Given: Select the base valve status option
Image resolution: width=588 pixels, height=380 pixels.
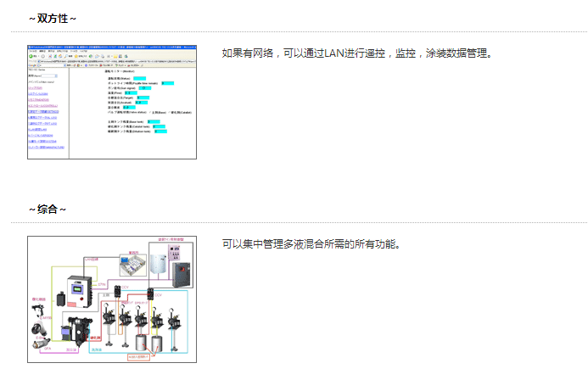Looking at the screenshot, I should click(149, 112).
